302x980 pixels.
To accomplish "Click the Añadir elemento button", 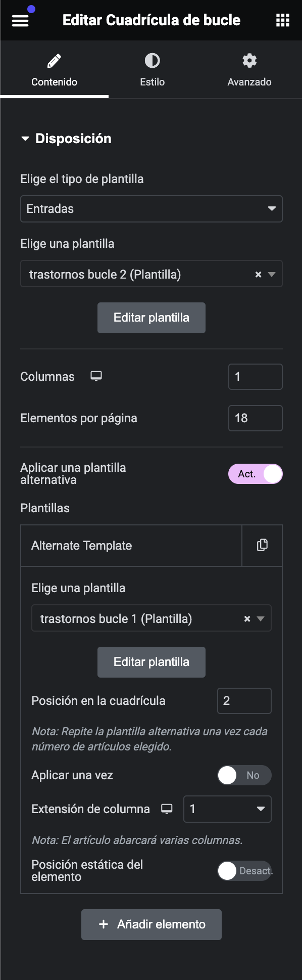I will (152, 924).
